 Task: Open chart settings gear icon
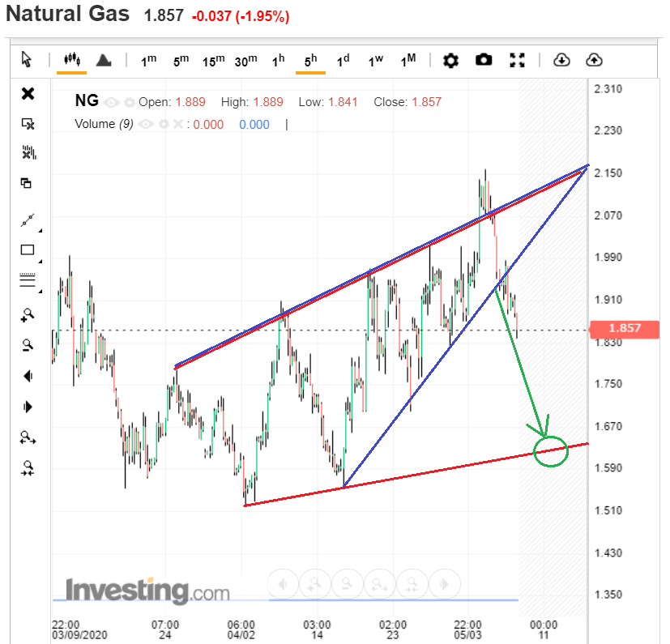(450, 60)
